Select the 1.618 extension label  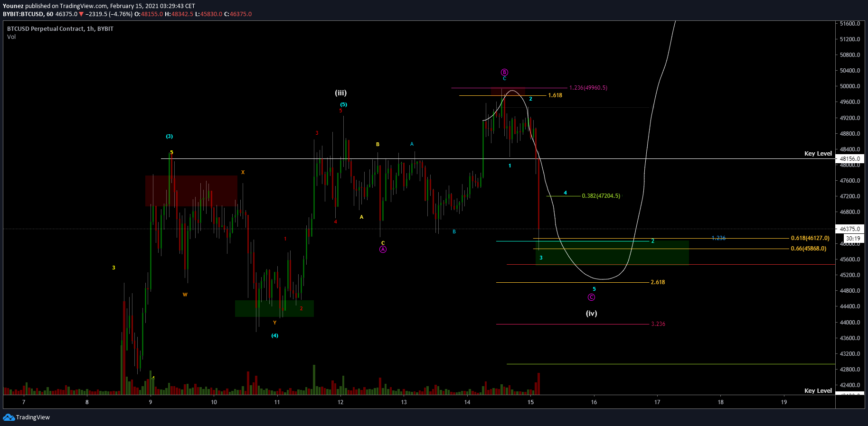pyautogui.click(x=555, y=95)
